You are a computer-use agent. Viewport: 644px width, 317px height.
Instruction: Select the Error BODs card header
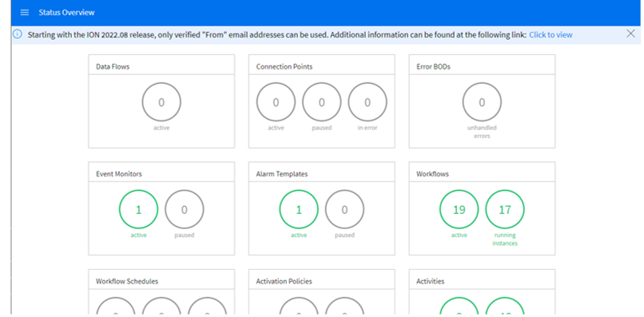click(482, 65)
